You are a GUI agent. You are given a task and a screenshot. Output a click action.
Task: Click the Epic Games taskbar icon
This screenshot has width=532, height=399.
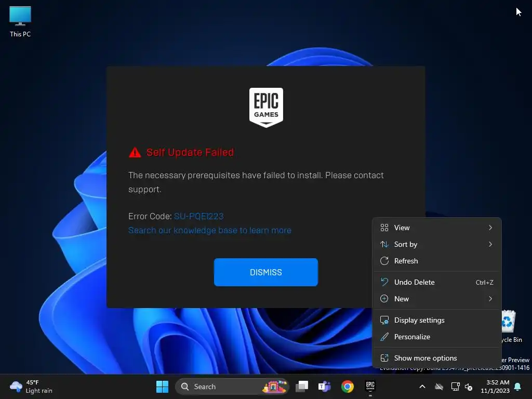click(x=370, y=386)
